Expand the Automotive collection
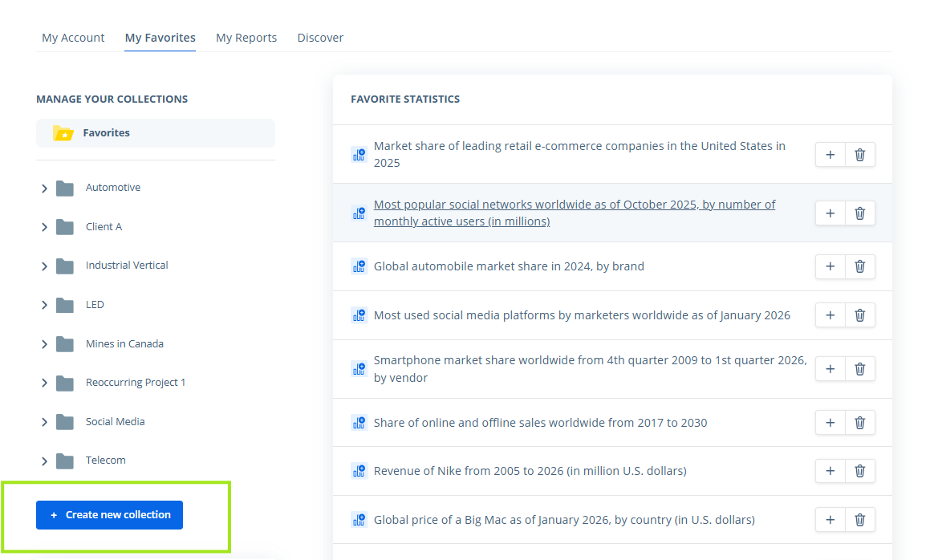 44,189
